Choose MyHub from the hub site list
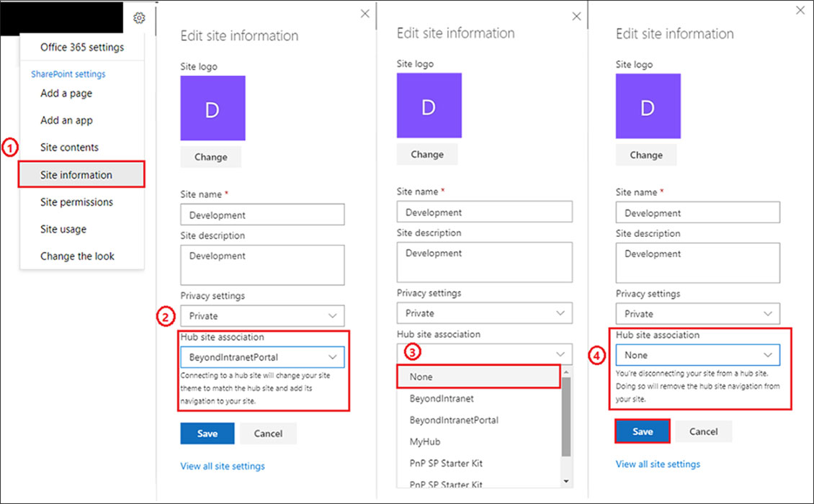 coord(424,441)
